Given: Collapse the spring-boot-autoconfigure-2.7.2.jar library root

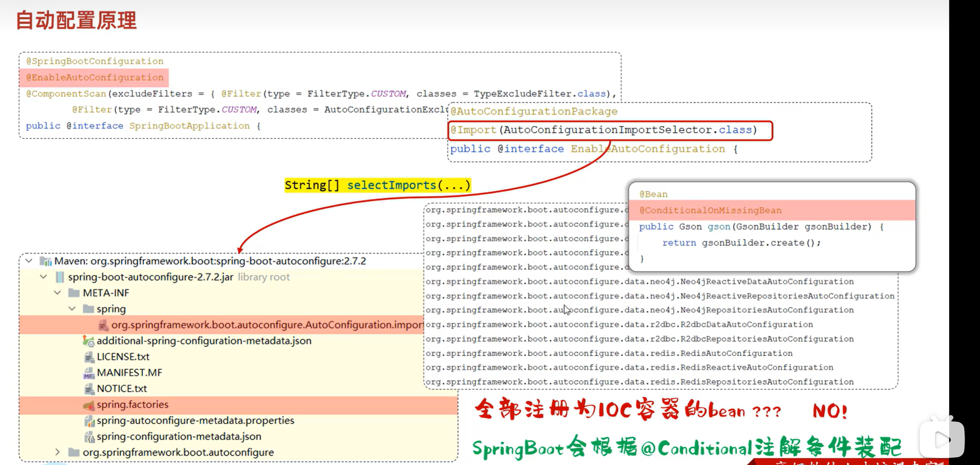Looking at the screenshot, I should click(43, 277).
